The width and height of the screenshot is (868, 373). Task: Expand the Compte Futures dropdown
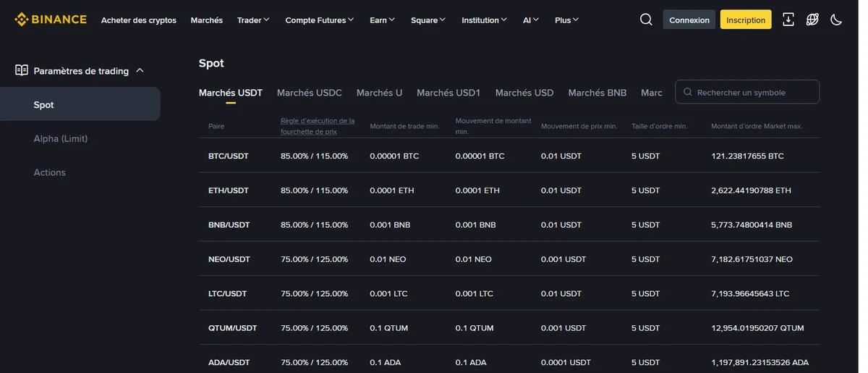coord(320,20)
